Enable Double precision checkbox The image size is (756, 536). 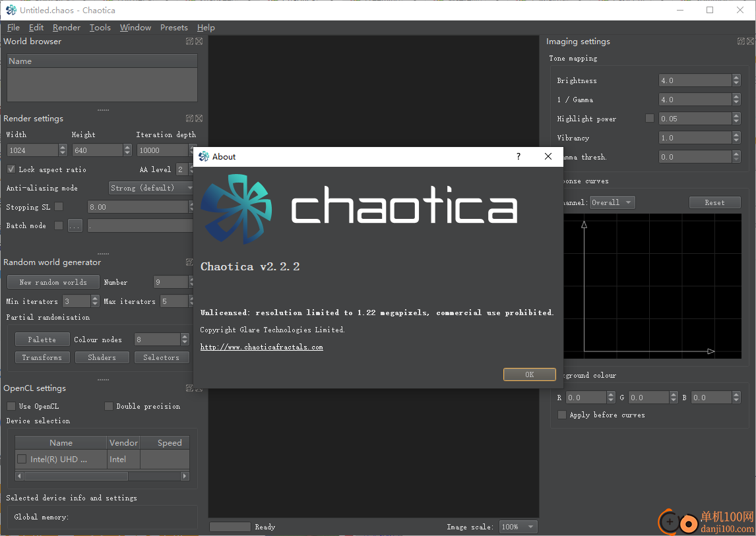click(108, 406)
